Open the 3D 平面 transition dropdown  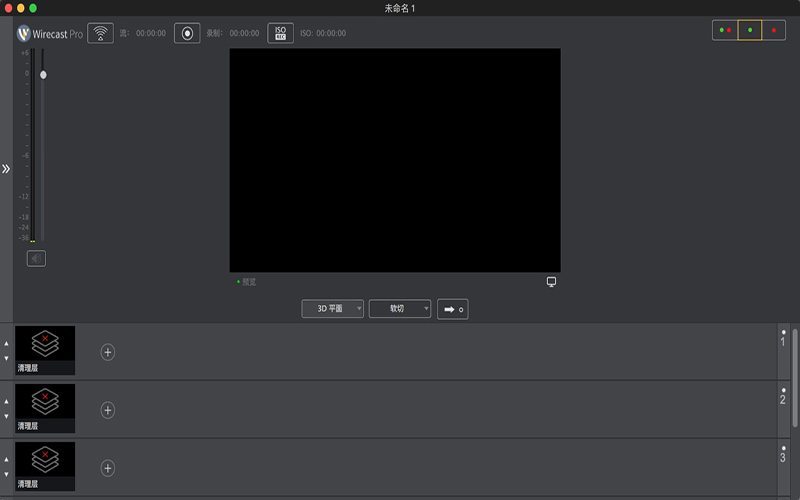point(333,309)
